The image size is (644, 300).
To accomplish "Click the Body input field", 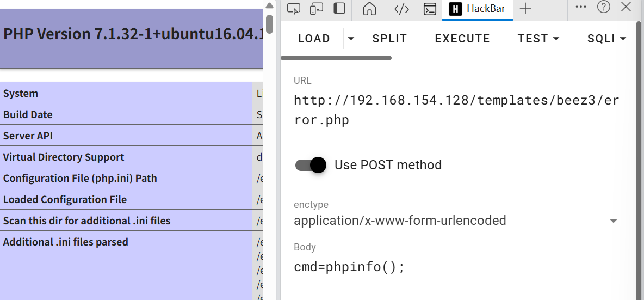I will point(459,267).
